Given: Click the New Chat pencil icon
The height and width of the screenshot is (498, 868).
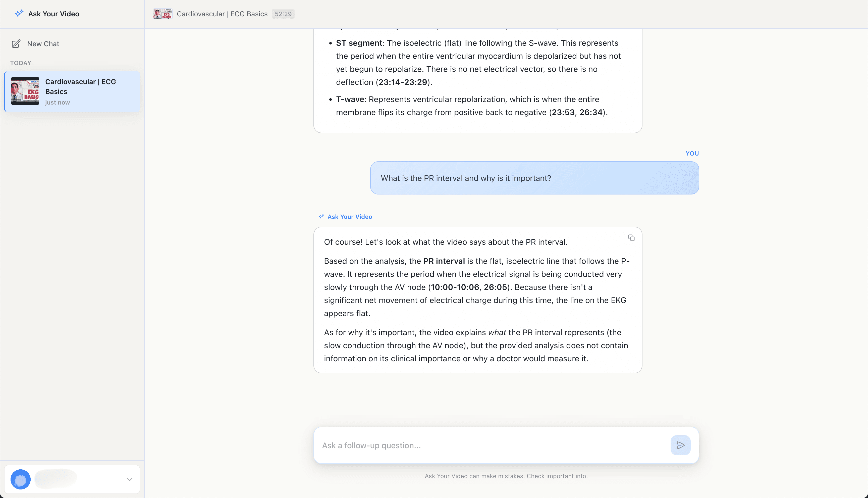Looking at the screenshot, I should (x=16, y=44).
